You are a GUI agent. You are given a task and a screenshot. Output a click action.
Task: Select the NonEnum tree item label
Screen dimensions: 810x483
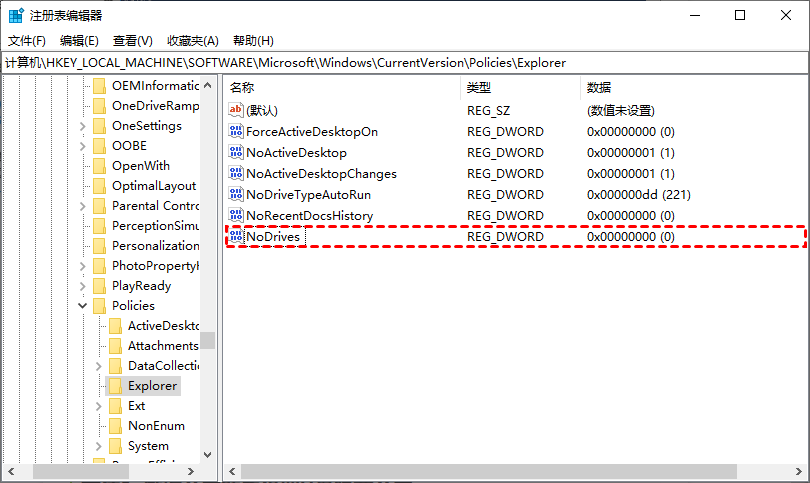coord(156,426)
